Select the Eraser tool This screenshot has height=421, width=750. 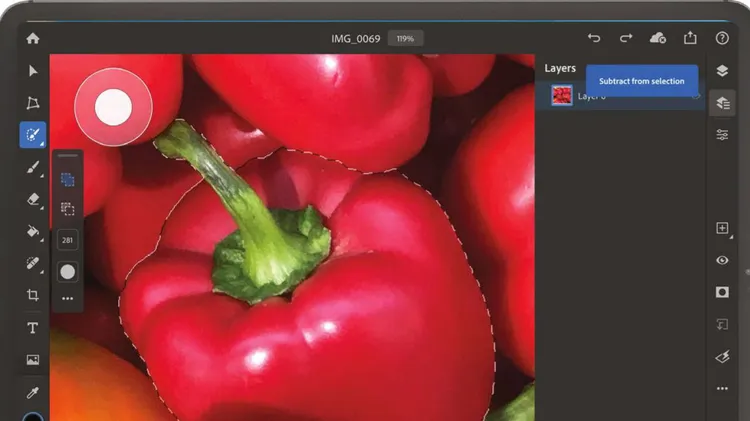coord(33,199)
